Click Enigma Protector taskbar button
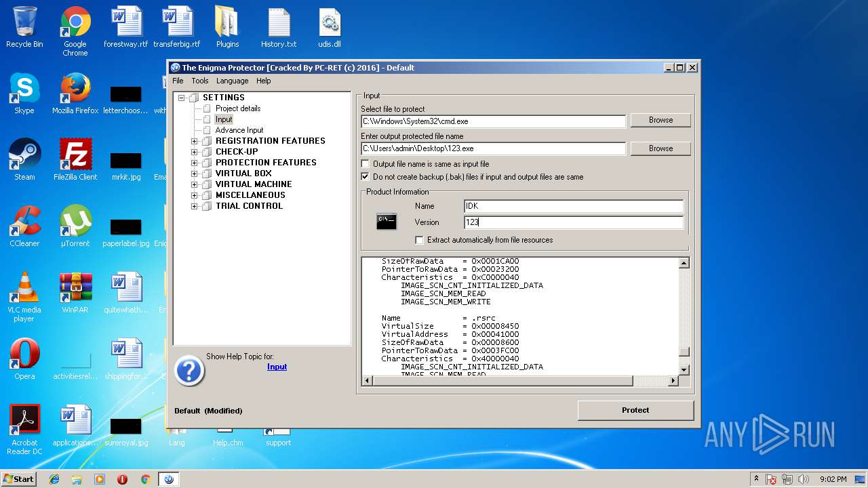 168,479
